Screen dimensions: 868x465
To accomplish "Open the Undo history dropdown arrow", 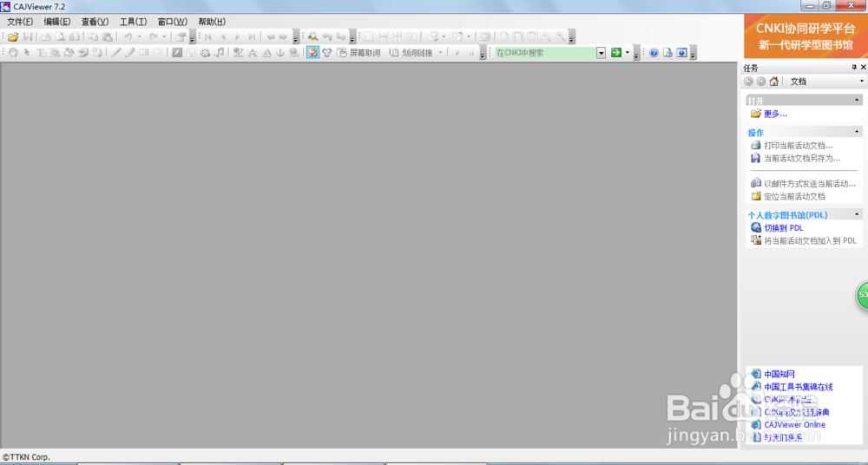I will click(139, 37).
